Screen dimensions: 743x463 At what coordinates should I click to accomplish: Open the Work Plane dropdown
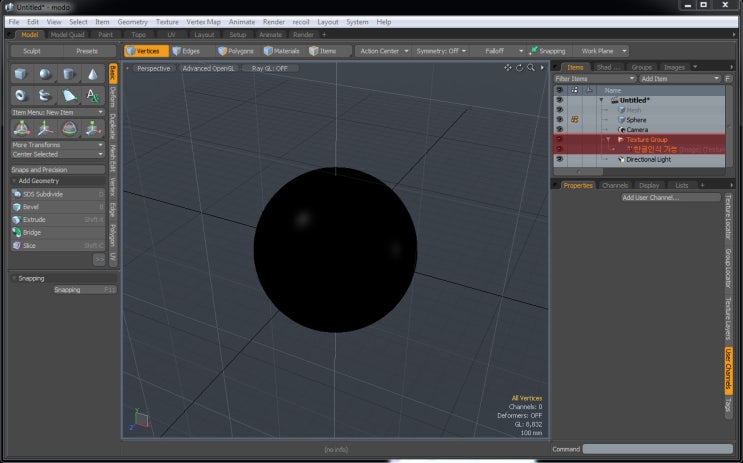601,51
